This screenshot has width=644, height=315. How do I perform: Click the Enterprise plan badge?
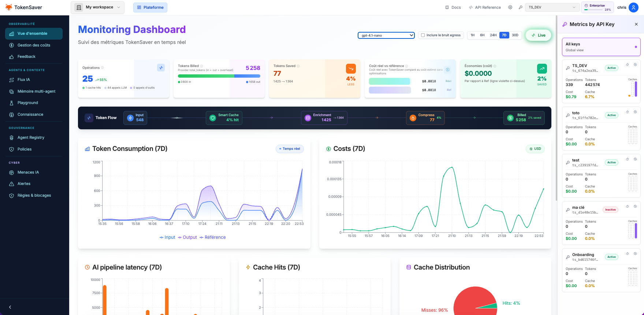(x=598, y=7)
